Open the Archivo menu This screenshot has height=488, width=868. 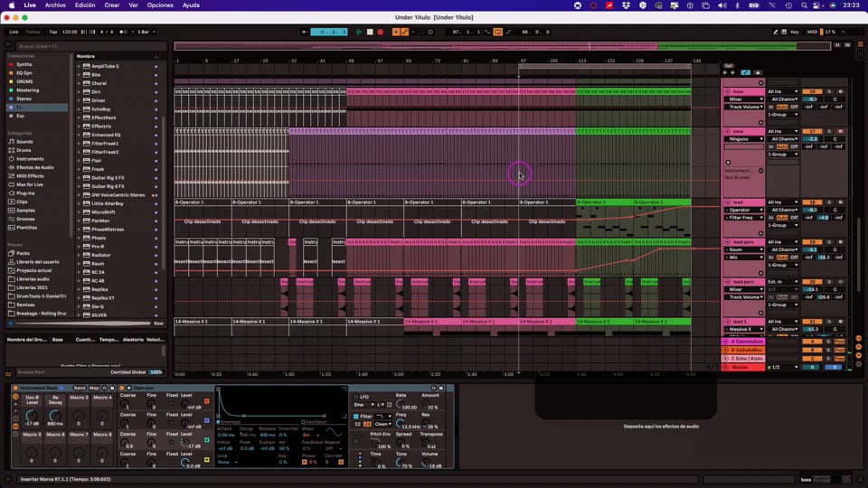[55, 5]
